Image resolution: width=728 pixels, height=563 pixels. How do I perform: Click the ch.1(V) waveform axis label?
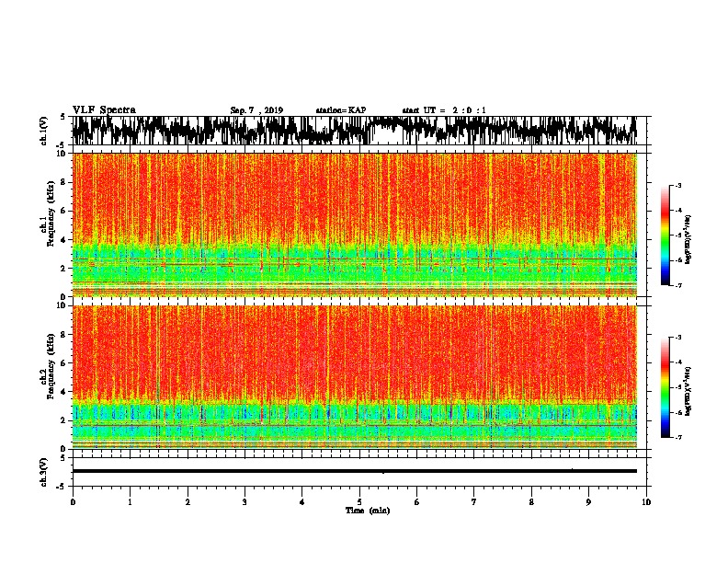point(44,131)
